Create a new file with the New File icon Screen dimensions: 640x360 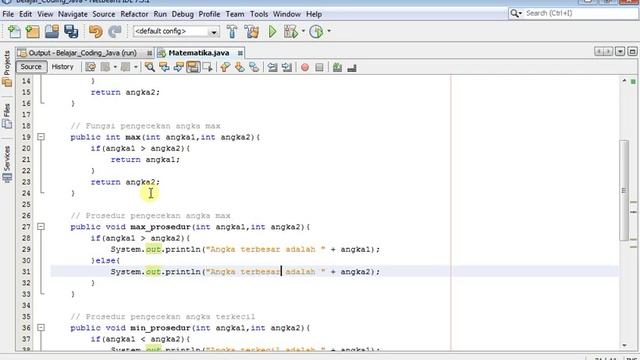click(x=14, y=31)
